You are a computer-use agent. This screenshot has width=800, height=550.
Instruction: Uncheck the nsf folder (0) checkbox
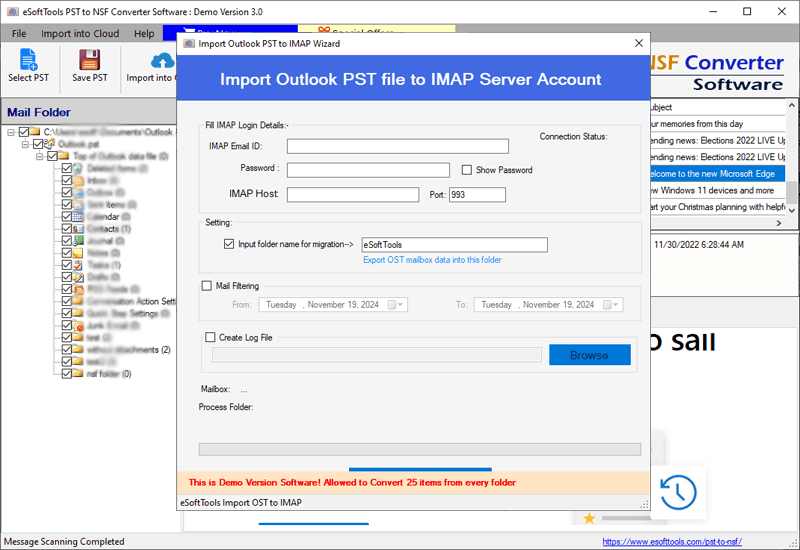[x=67, y=374]
